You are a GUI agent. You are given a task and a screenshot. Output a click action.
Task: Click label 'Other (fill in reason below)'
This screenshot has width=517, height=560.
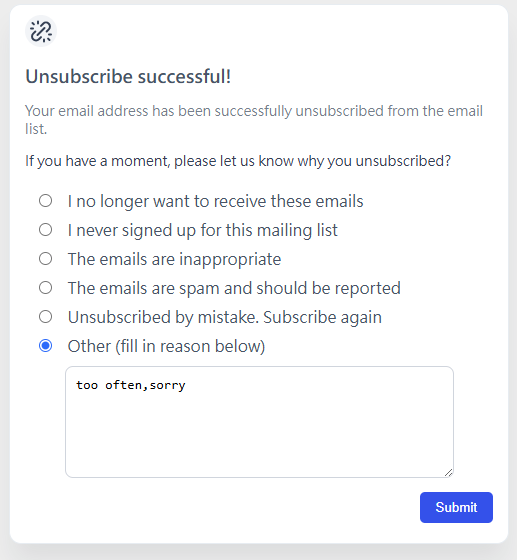[166, 346]
